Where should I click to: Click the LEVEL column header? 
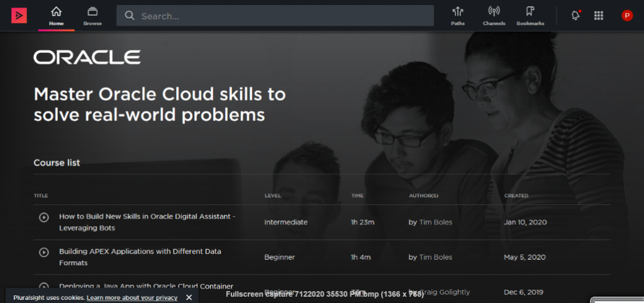coord(273,196)
